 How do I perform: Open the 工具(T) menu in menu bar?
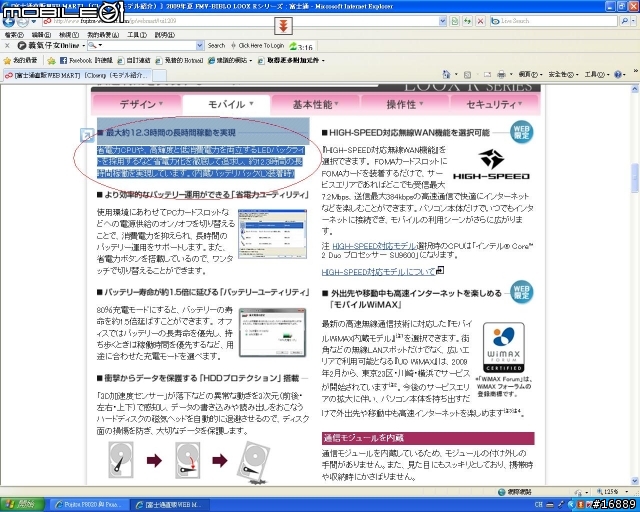137,35
